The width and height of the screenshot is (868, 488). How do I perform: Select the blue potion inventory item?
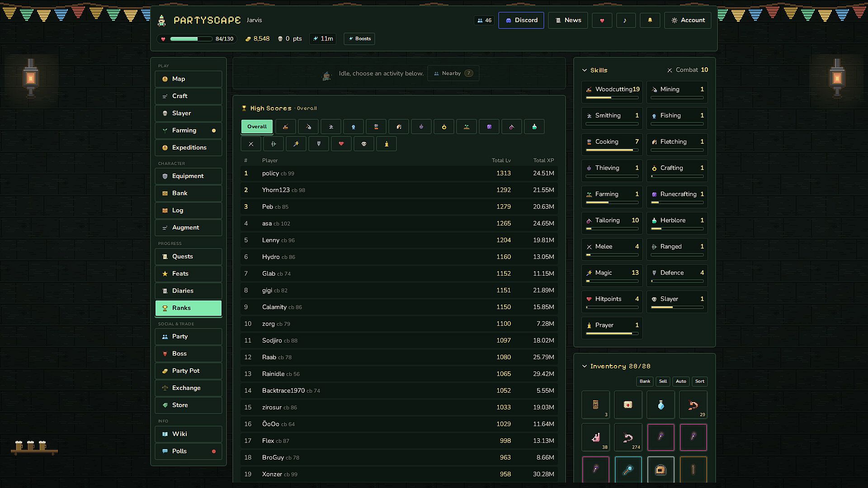tap(660, 405)
